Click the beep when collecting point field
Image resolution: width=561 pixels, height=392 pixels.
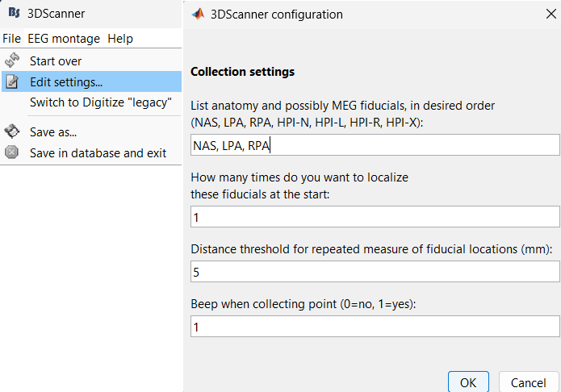(375, 327)
